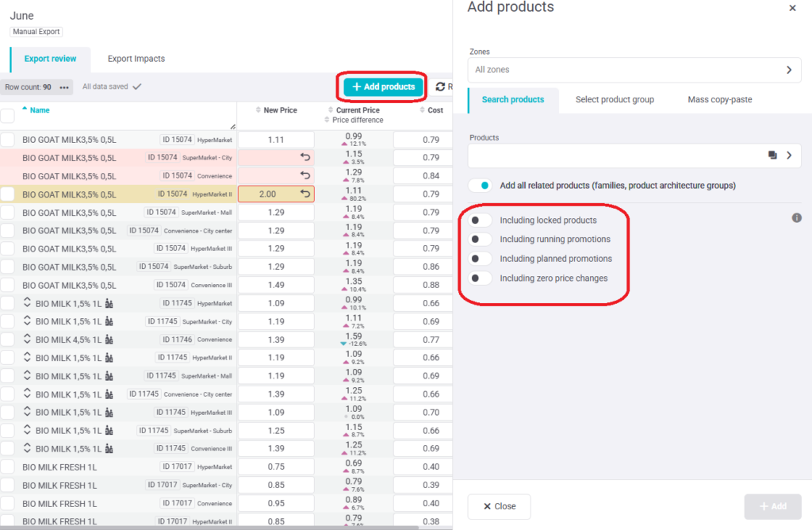Click the Add button in panel footer
The height and width of the screenshot is (530, 812).
click(772, 506)
